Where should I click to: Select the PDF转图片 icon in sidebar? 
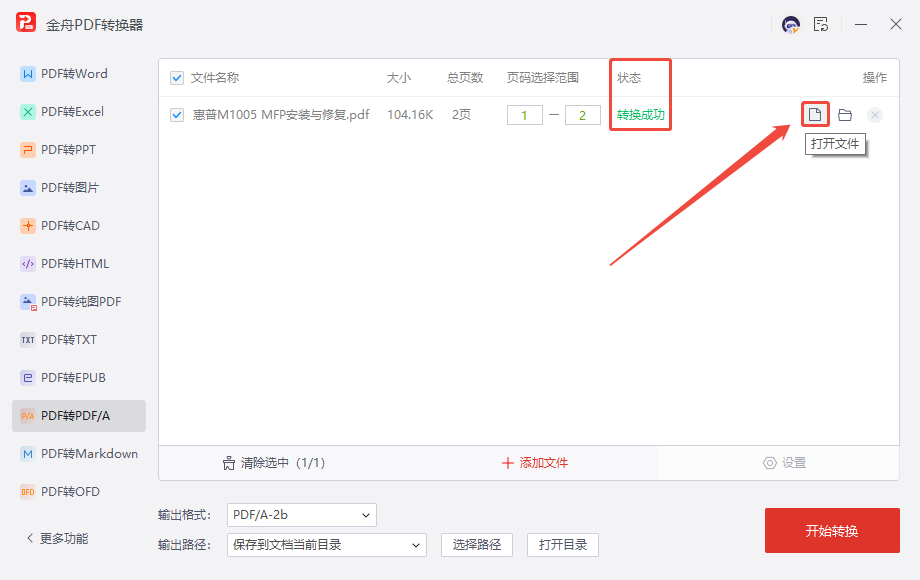pyautogui.click(x=28, y=188)
